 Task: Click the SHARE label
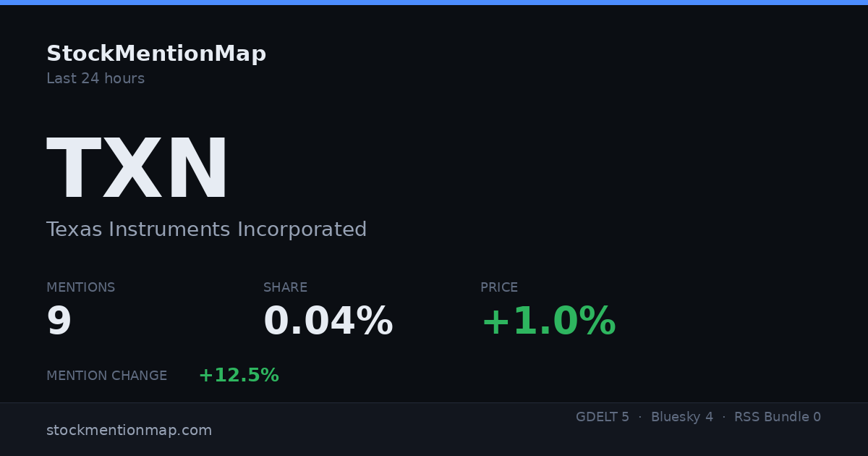click(285, 287)
